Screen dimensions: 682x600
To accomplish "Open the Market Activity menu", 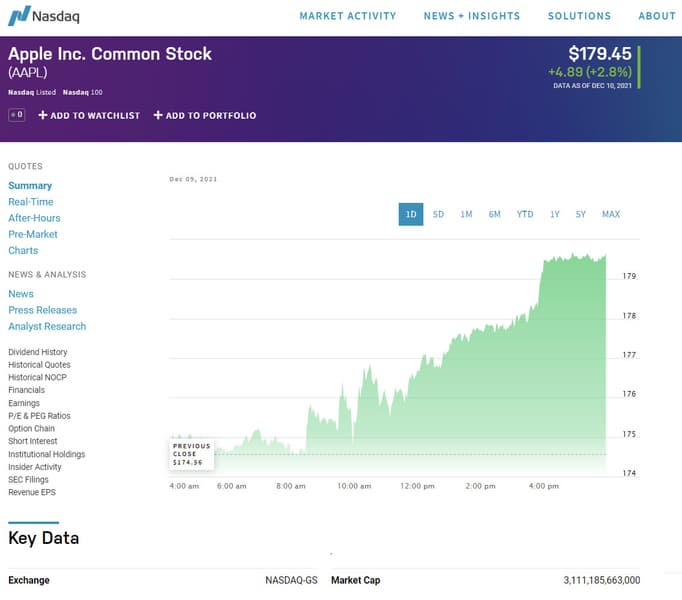I will coord(347,16).
